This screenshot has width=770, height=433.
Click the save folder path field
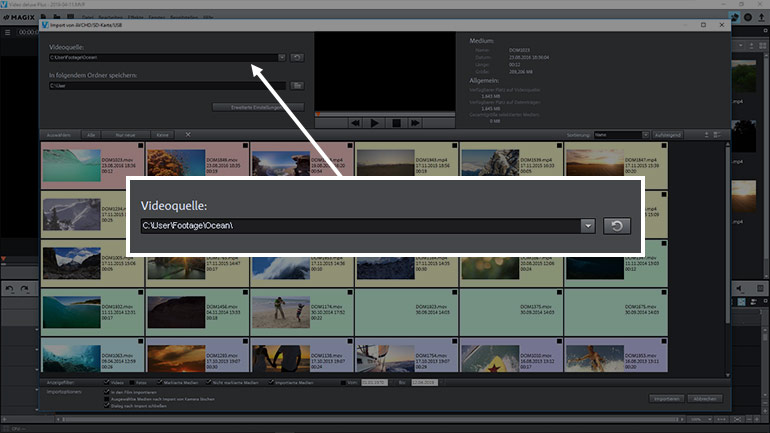(167, 85)
